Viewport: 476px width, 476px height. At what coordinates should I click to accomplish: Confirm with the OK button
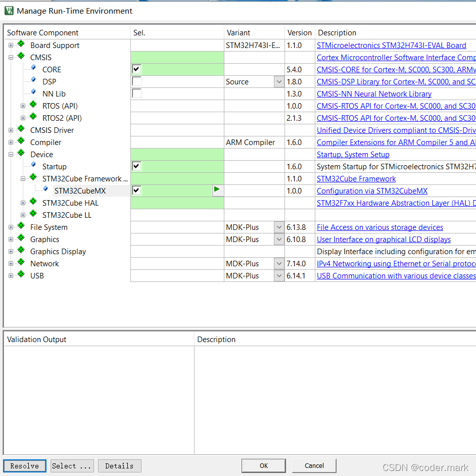click(x=263, y=466)
